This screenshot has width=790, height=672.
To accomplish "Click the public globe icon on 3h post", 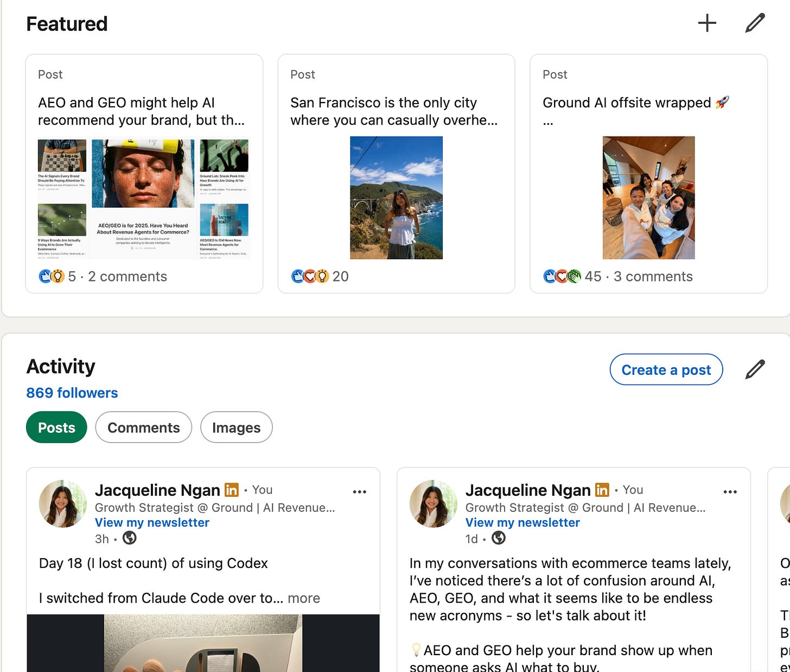I will 130,538.
